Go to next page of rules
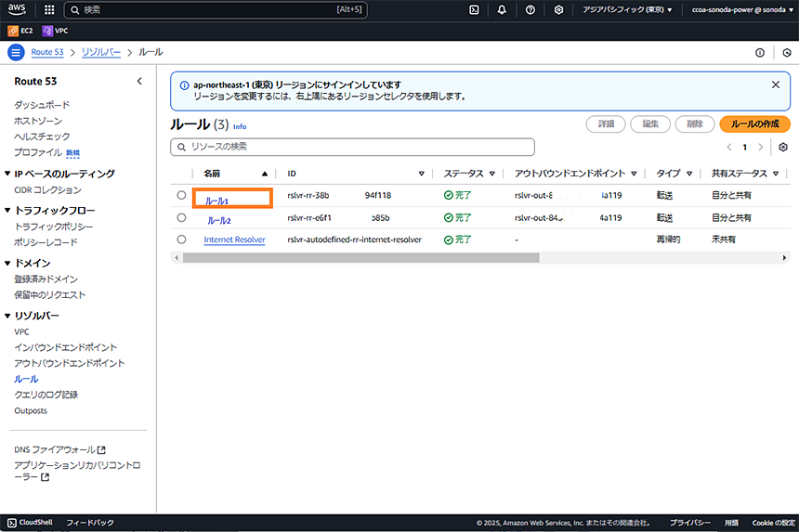The height and width of the screenshot is (532, 799). (x=761, y=147)
